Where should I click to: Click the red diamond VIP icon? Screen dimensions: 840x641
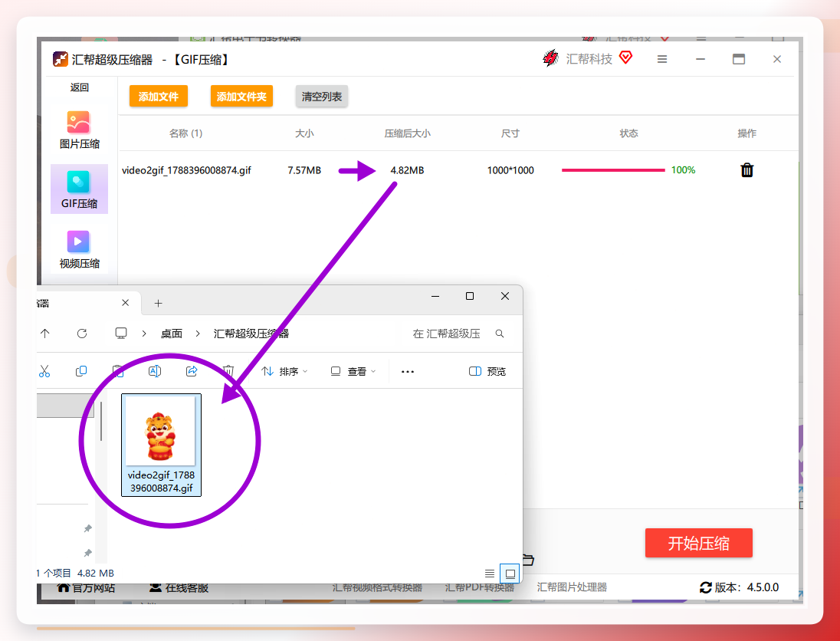(x=625, y=57)
